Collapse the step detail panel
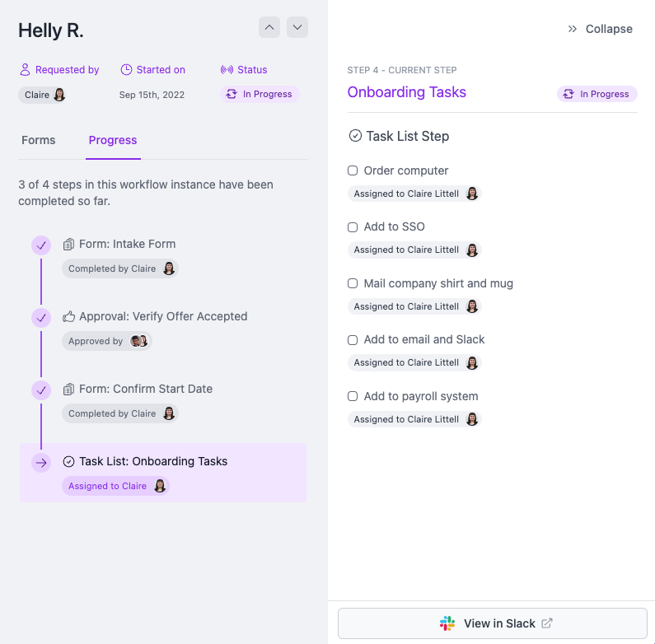This screenshot has width=655, height=644. 600,29
